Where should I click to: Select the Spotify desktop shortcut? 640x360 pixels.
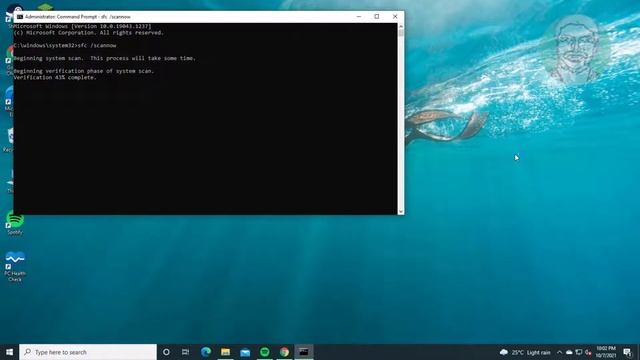[x=15, y=223]
